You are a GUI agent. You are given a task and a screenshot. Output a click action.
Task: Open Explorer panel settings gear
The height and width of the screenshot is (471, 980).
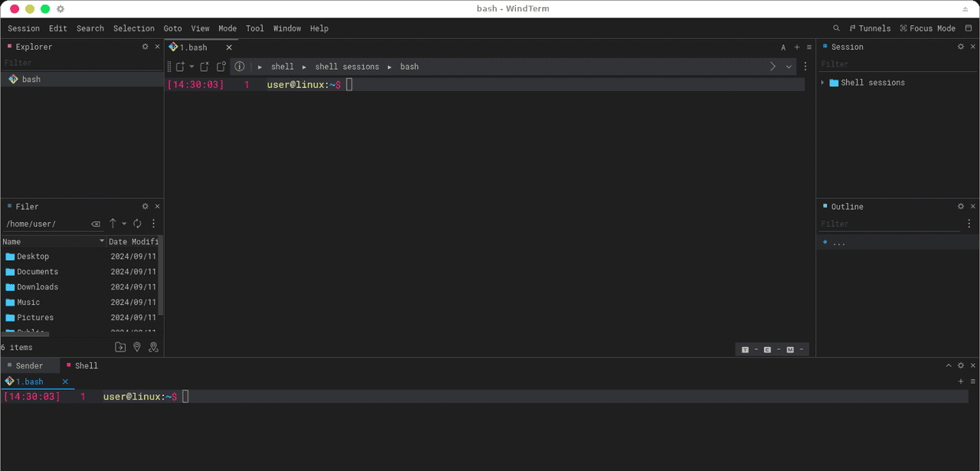click(145, 47)
